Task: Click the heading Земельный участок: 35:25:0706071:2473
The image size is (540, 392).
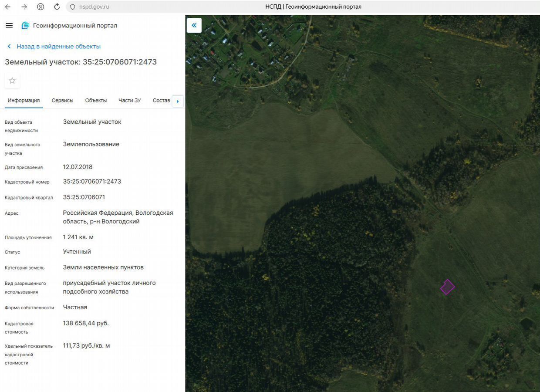Action: [x=81, y=62]
